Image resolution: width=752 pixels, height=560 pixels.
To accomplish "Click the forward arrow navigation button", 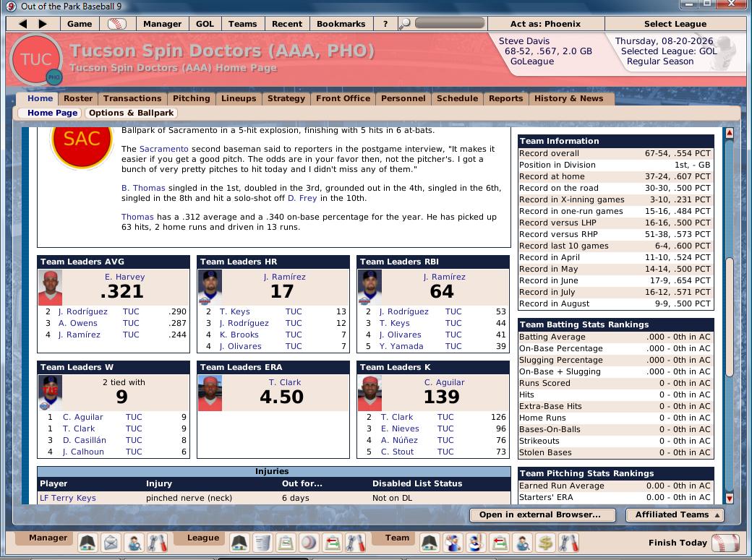I will [43, 24].
